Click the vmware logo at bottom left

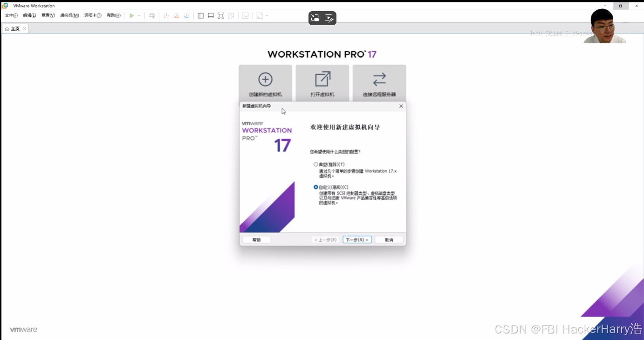click(24, 330)
